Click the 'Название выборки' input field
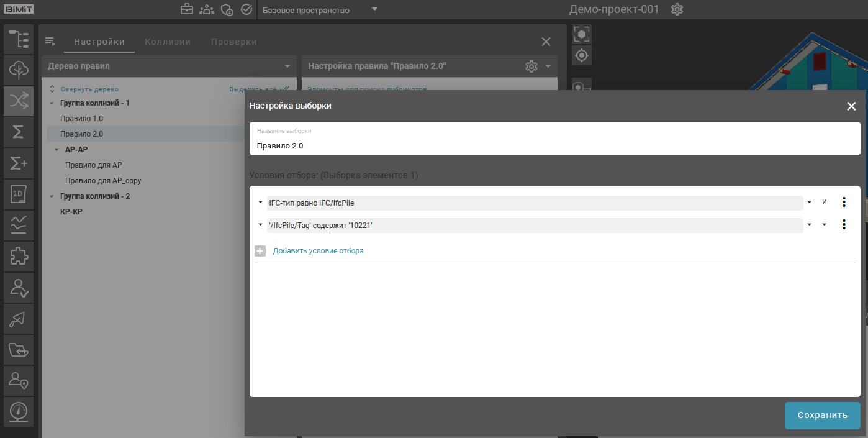Screen dimensions: 868x438 [554, 145]
